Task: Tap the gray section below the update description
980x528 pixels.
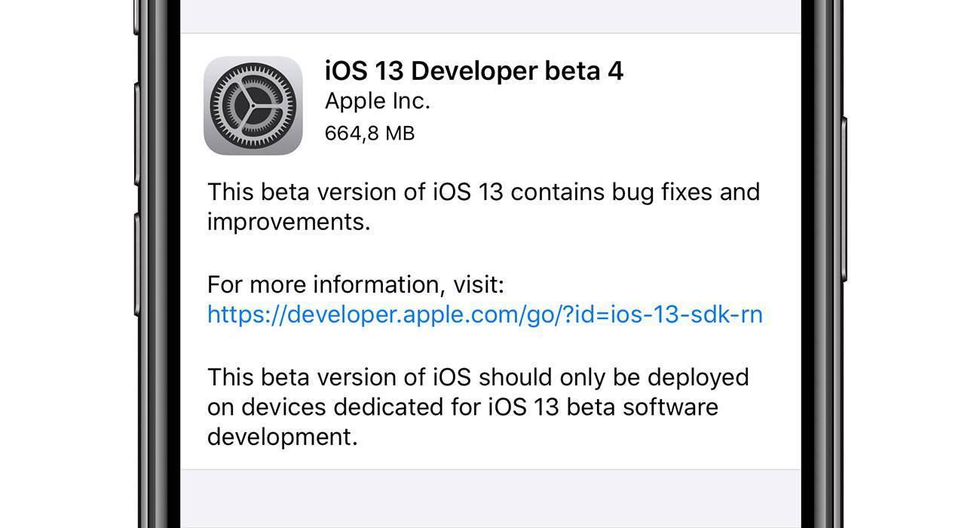Action: (490, 499)
